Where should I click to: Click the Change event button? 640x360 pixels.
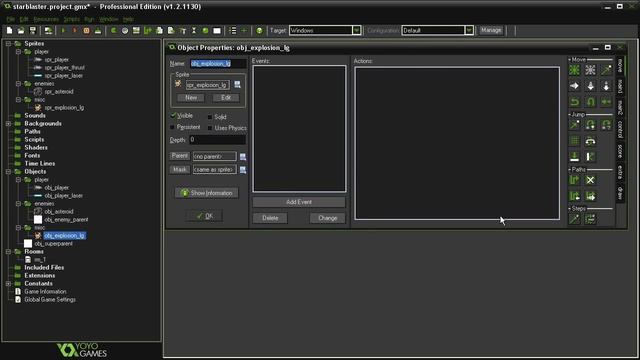327,218
